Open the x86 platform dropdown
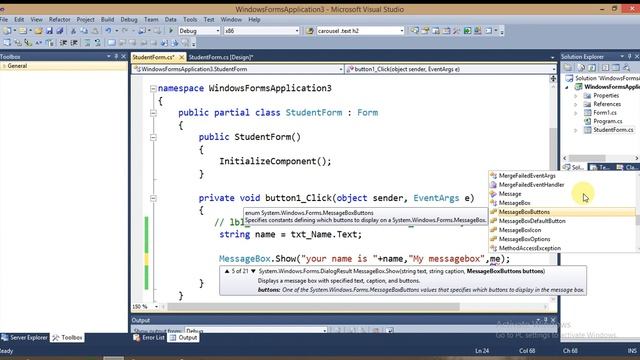This screenshot has height=360, width=640. pyautogui.click(x=297, y=31)
